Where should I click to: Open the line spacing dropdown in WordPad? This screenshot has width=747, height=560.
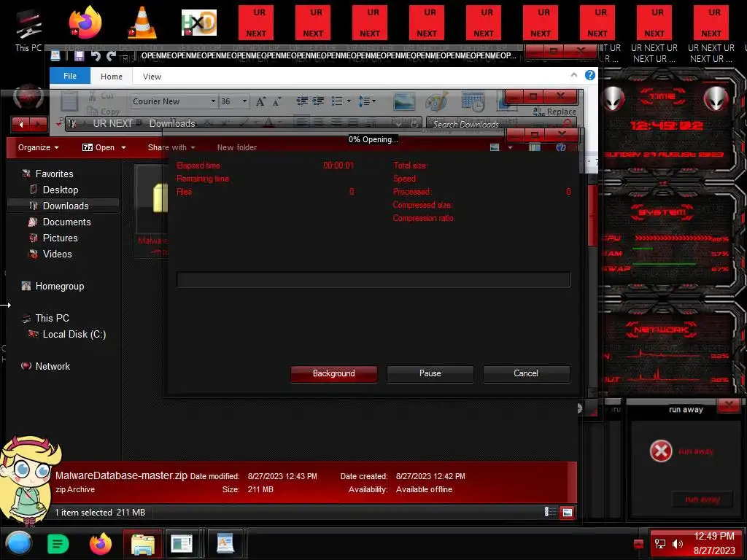(367, 101)
